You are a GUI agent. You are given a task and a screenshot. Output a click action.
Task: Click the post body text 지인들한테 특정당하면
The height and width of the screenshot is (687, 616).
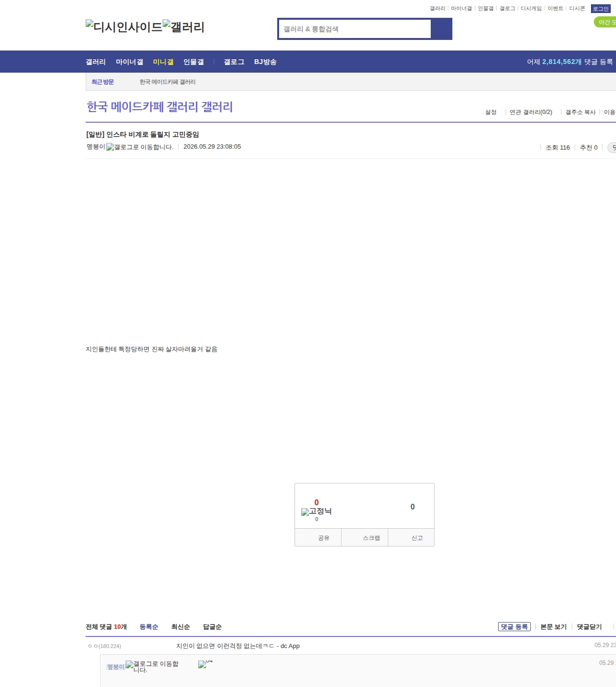pyautogui.click(x=152, y=349)
